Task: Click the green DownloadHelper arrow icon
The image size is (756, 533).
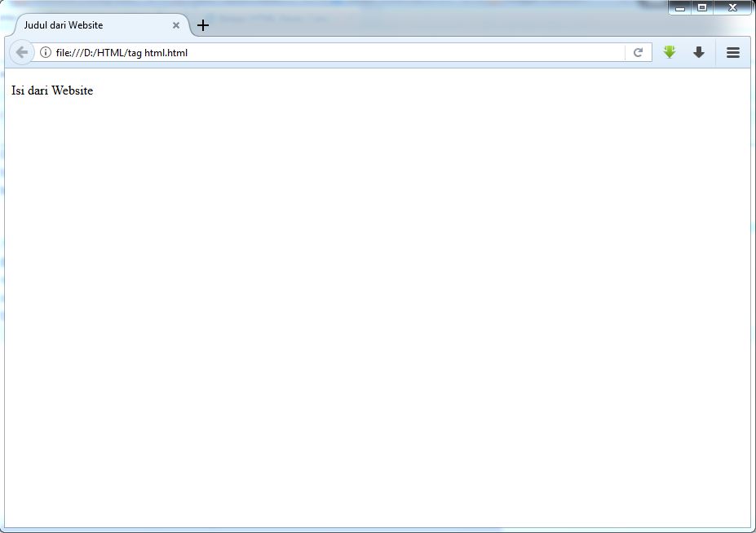Action: point(669,51)
